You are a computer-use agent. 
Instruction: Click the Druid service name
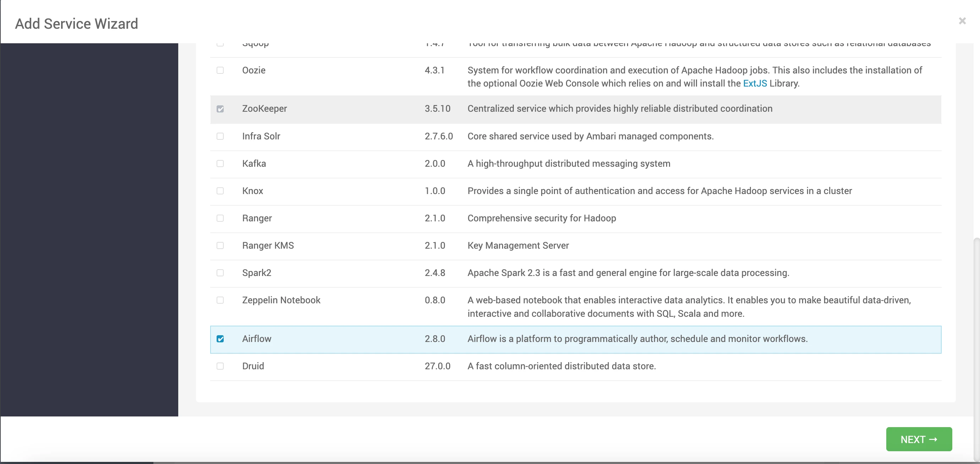(253, 366)
